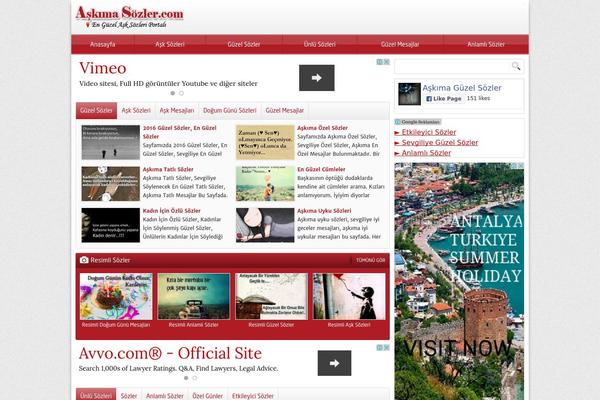Click the Antalya Türkiye Summer Holiday banner ad
Viewport: 600px width, 400px height.
[x=459, y=281]
